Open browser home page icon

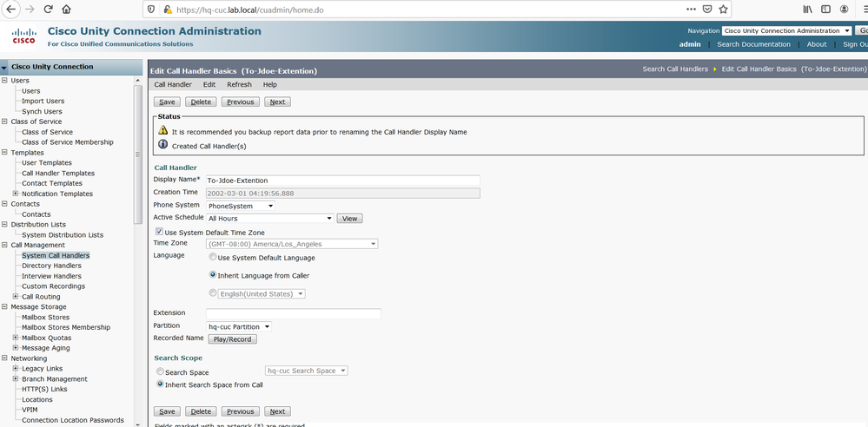[66, 10]
